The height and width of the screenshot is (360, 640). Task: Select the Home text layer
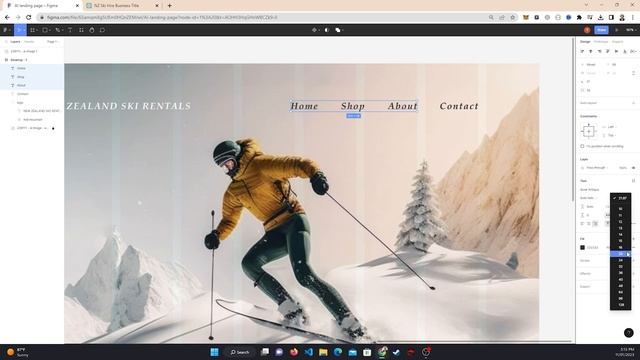point(32,68)
